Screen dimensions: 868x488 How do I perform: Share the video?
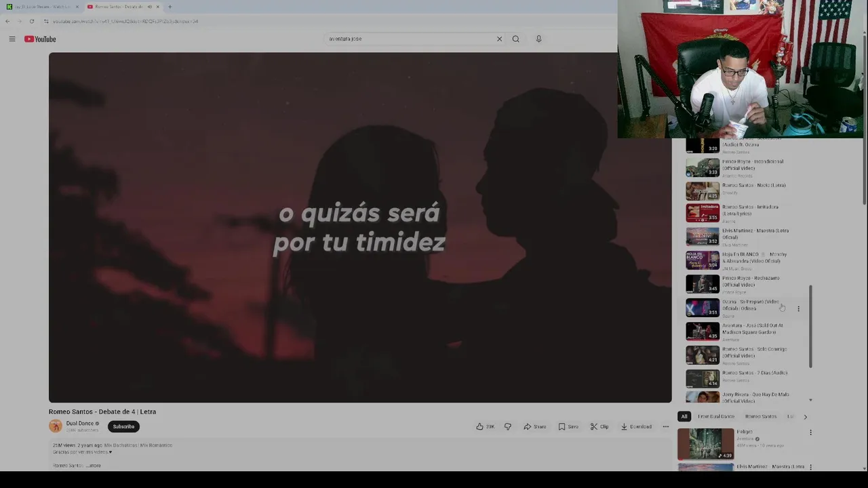(x=534, y=426)
